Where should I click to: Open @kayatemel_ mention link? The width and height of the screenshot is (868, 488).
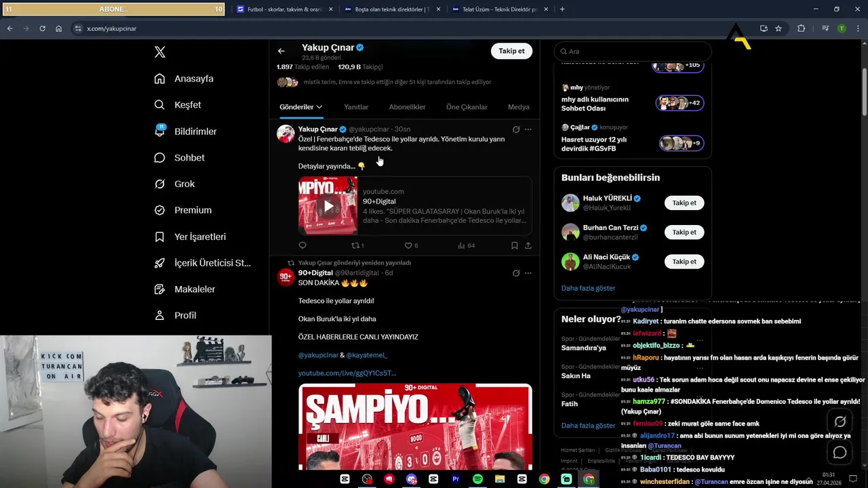pos(367,355)
